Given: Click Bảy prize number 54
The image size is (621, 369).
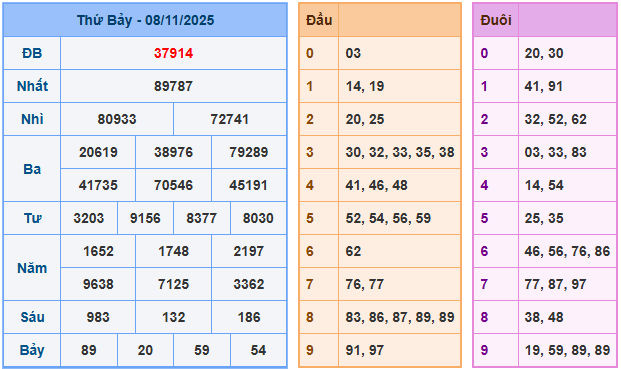Looking at the screenshot, I should [x=258, y=350].
